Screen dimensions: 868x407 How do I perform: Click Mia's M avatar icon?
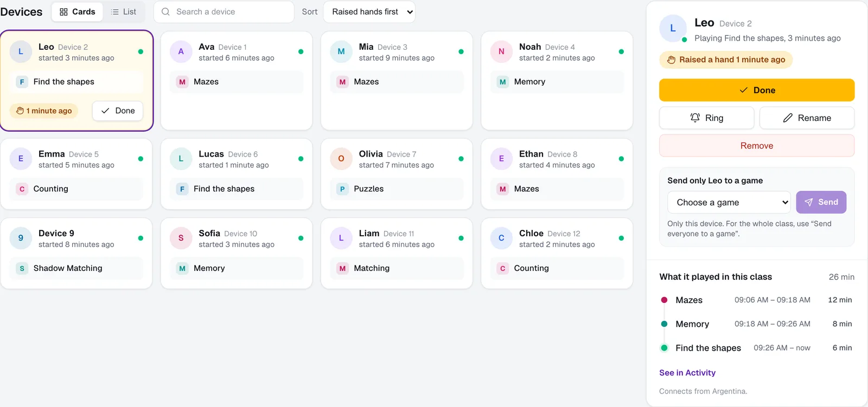pos(341,51)
